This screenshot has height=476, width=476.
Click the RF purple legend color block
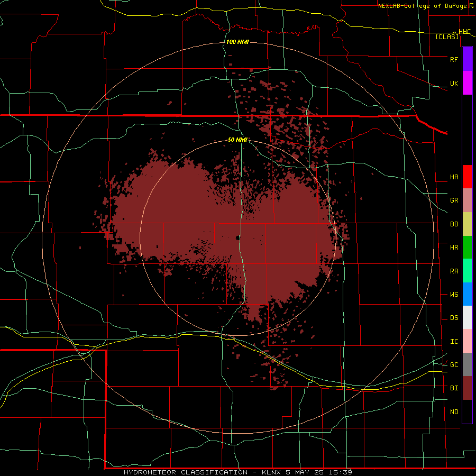point(467,59)
